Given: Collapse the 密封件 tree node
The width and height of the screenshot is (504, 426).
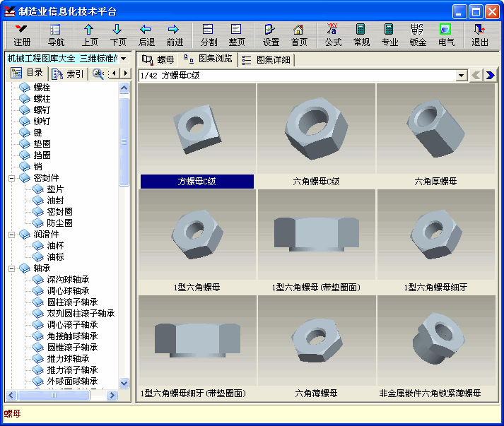Looking at the screenshot, I should 13,178.
